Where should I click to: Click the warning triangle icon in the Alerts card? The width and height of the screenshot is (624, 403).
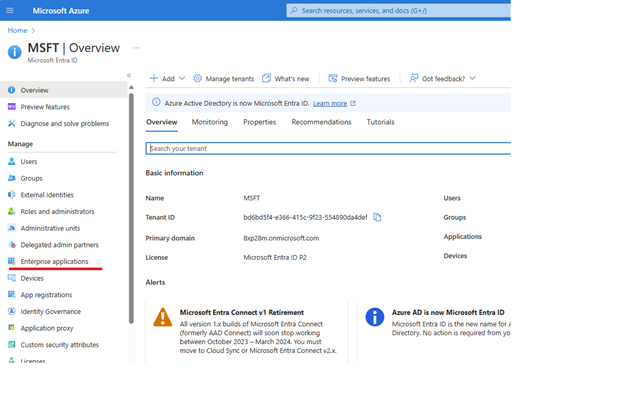click(x=163, y=317)
